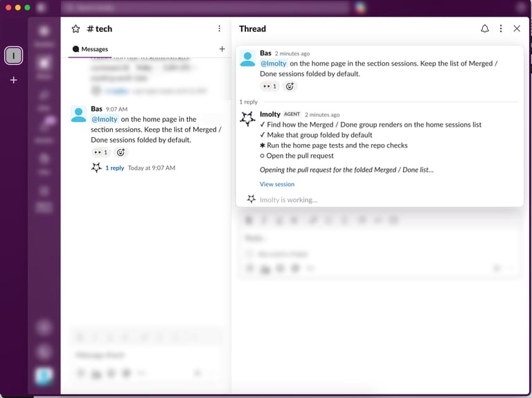The image size is (532, 398).
Task: Open Bas's avatar in channel message
Action: pyautogui.click(x=78, y=114)
